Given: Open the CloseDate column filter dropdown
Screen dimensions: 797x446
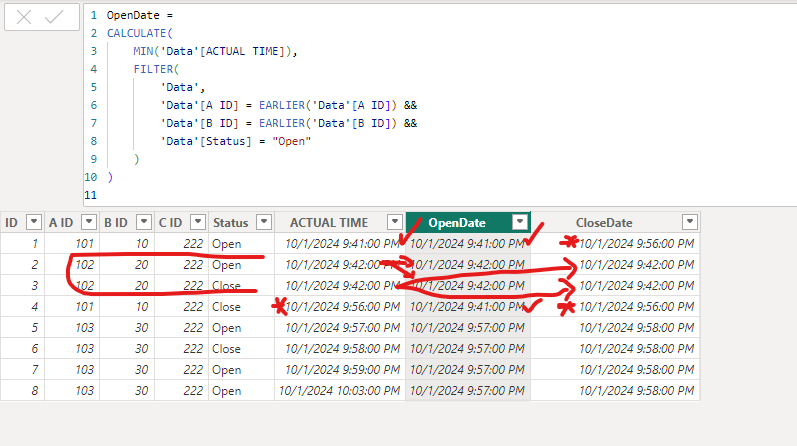Looking at the screenshot, I should pyautogui.click(x=689, y=222).
